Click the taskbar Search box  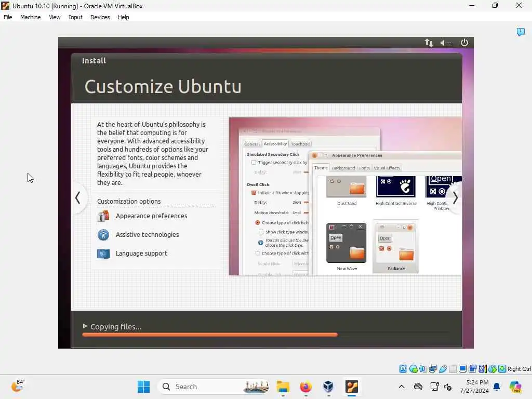(x=215, y=387)
